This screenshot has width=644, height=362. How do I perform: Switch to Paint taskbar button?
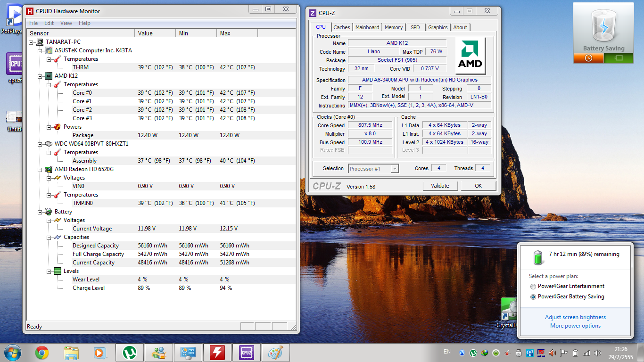pyautogui.click(x=276, y=353)
